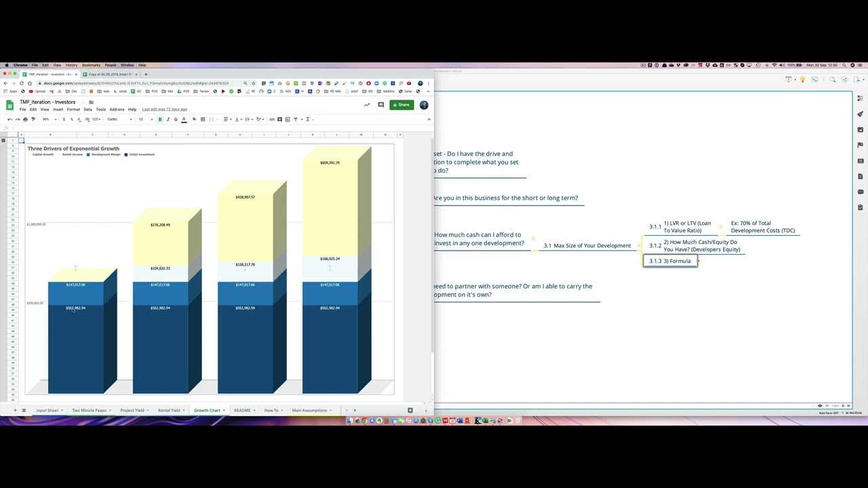The height and width of the screenshot is (488, 868).
Task: Apply currency format ($) button
Action: coord(64,119)
